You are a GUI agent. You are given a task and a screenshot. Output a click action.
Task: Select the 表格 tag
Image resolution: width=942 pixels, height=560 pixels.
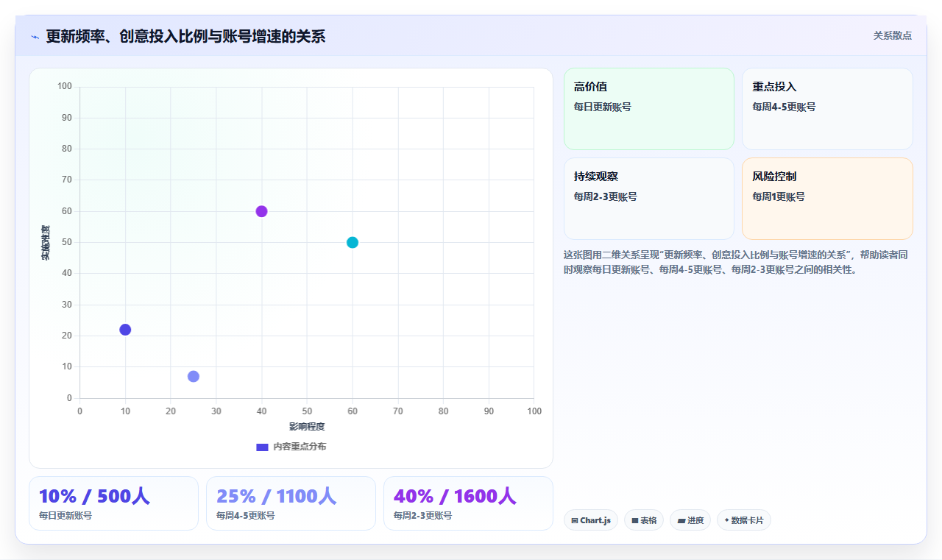(x=644, y=520)
